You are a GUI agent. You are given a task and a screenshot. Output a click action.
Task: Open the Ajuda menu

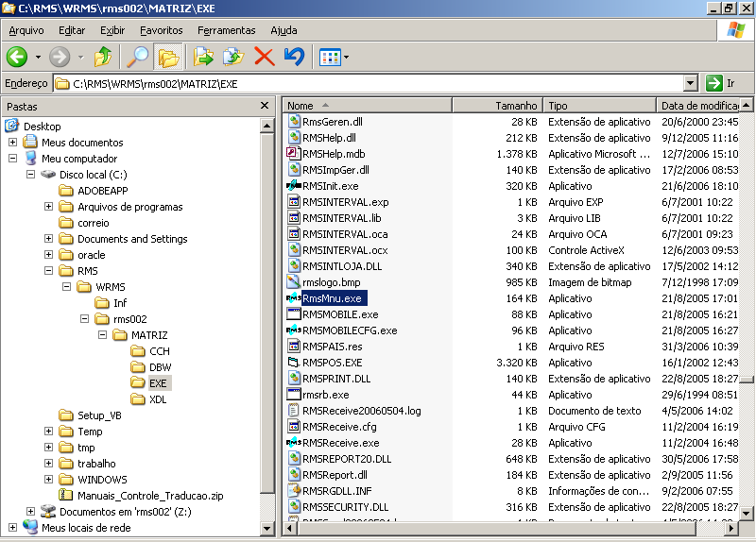pos(283,30)
